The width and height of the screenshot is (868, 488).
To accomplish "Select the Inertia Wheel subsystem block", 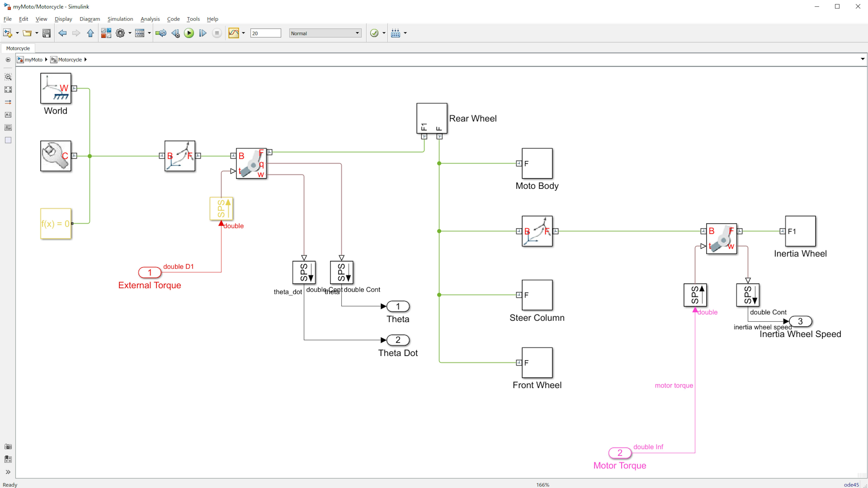I will [800, 231].
